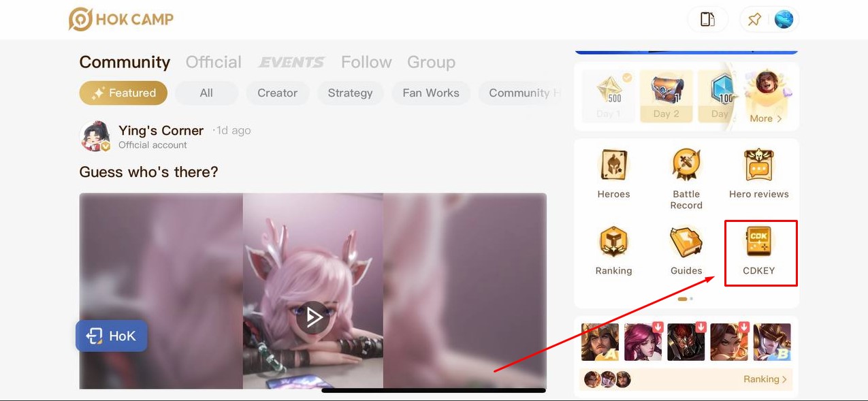Click the device icon in header
The width and height of the screenshot is (868, 401).
pos(707,19)
